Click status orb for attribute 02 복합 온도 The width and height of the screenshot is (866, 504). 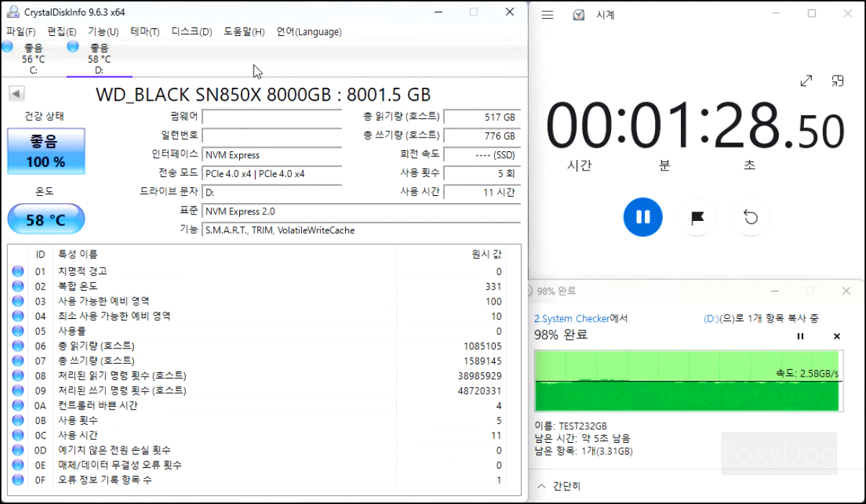[18, 287]
